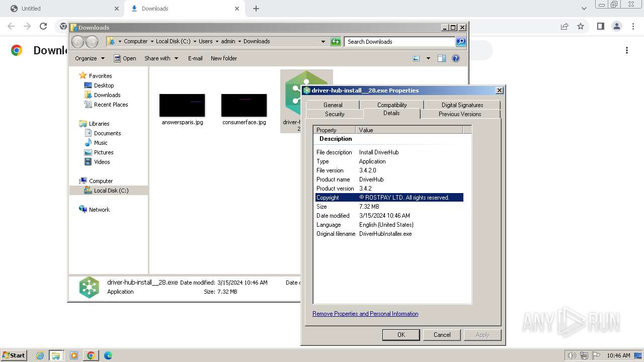Open Desktop in Favorites
The height and width of the screenshot is (362, 644).
pos(104,85)
